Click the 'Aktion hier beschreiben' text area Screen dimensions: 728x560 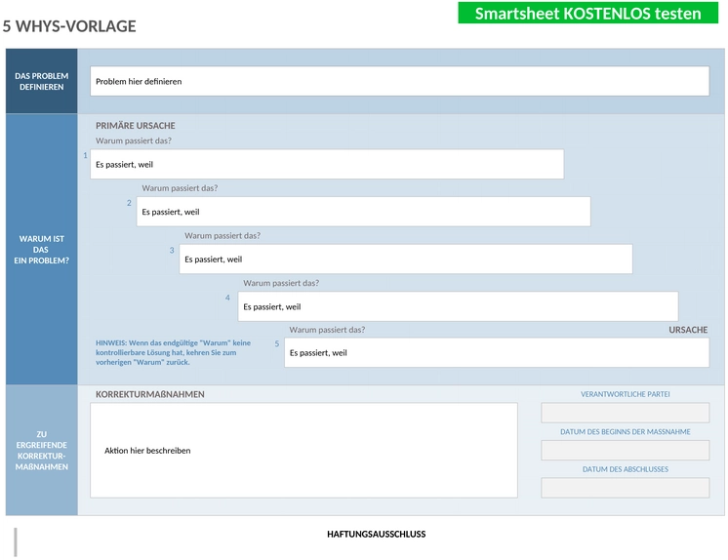tap(303, 451)
